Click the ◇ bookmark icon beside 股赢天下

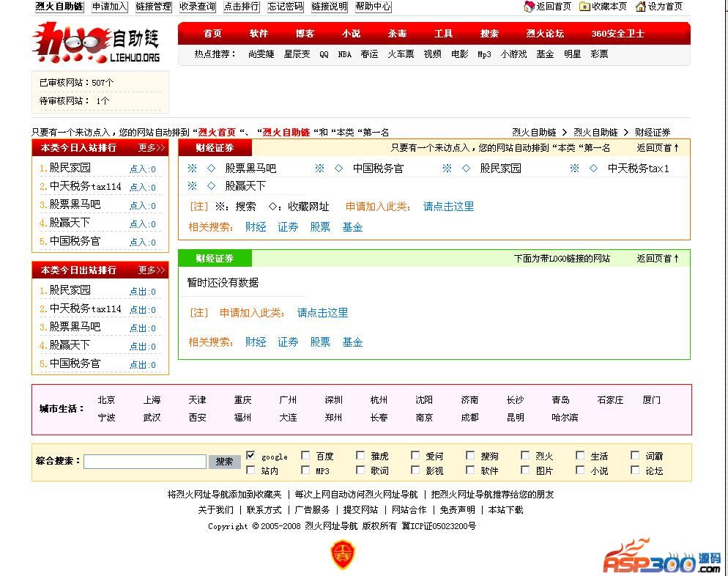211,186
